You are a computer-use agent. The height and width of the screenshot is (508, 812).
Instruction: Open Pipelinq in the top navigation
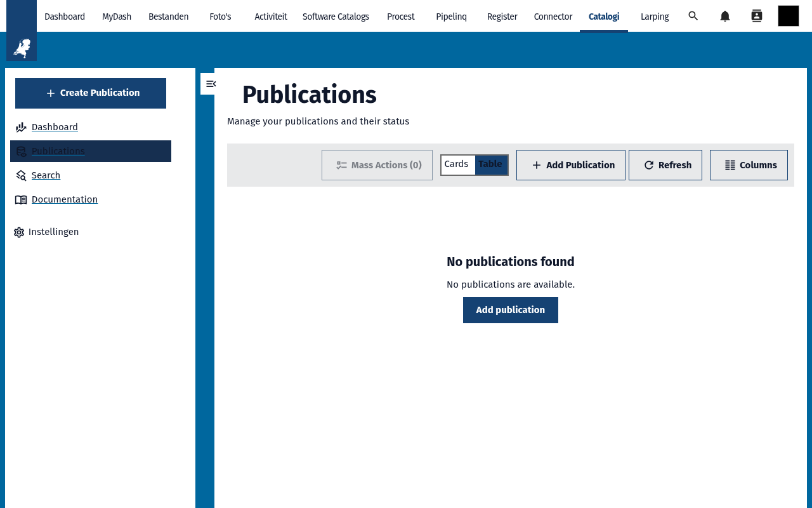point(452,17)
